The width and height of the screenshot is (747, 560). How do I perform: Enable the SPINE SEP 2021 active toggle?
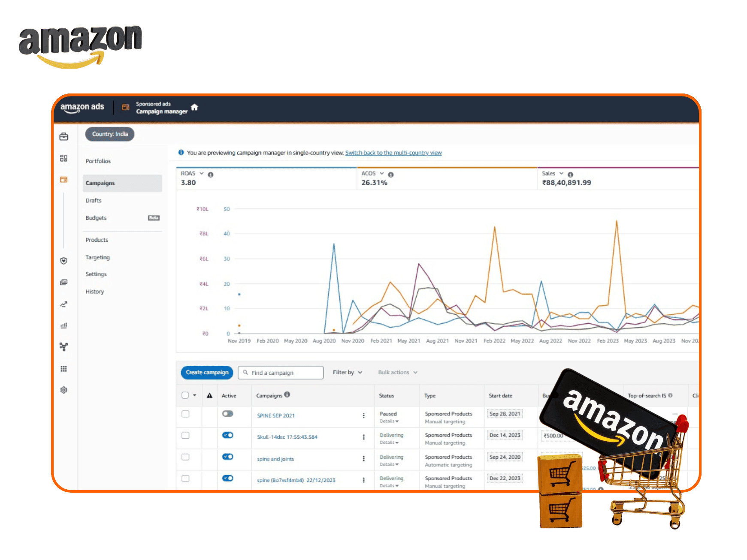pyautogui.click(x=228, y=414)
